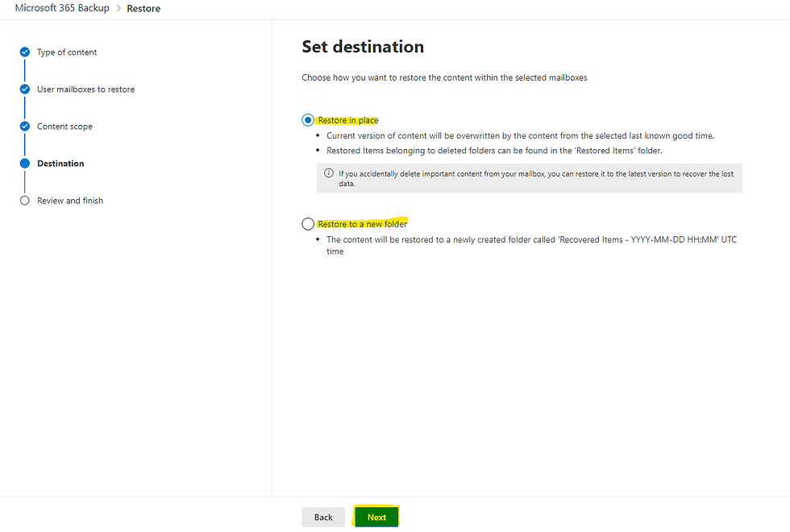Open the 'Review and finish' step label
Screen dimensions: 790x532
pyautogui.click(x=70, y=201)
